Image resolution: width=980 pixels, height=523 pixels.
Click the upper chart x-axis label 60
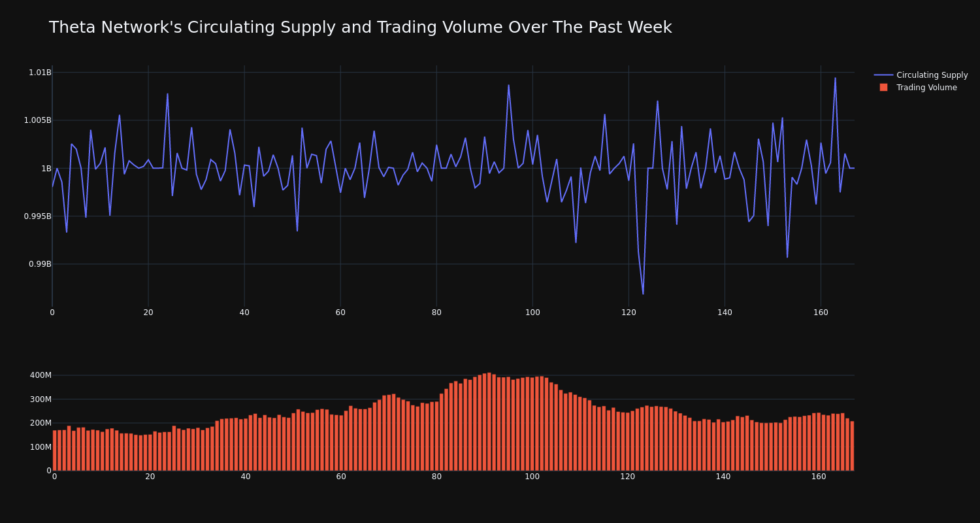[x=340, y=312]
